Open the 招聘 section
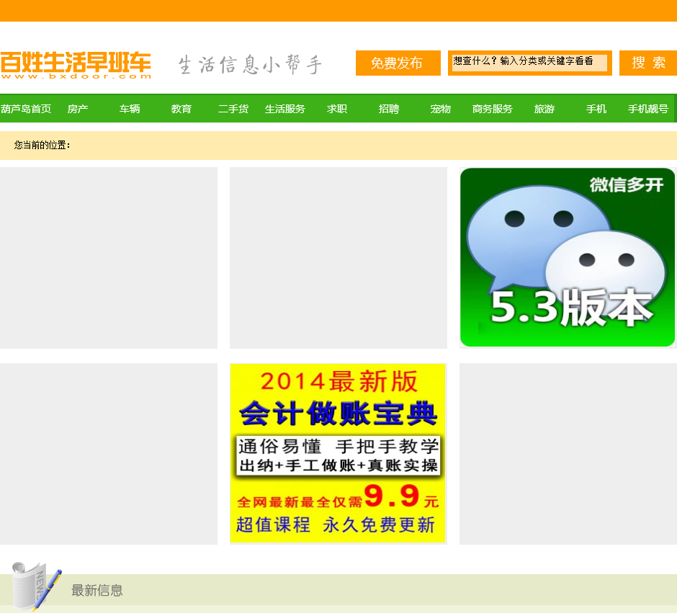This screenshot has width=677, height=616. (x=389, y=109)
